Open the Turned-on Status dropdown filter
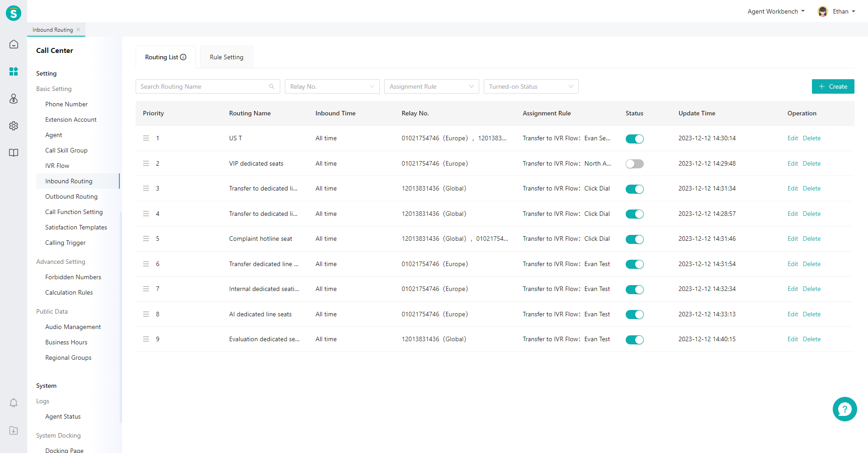This screenshot has width=868, height=453. [531, 86]
